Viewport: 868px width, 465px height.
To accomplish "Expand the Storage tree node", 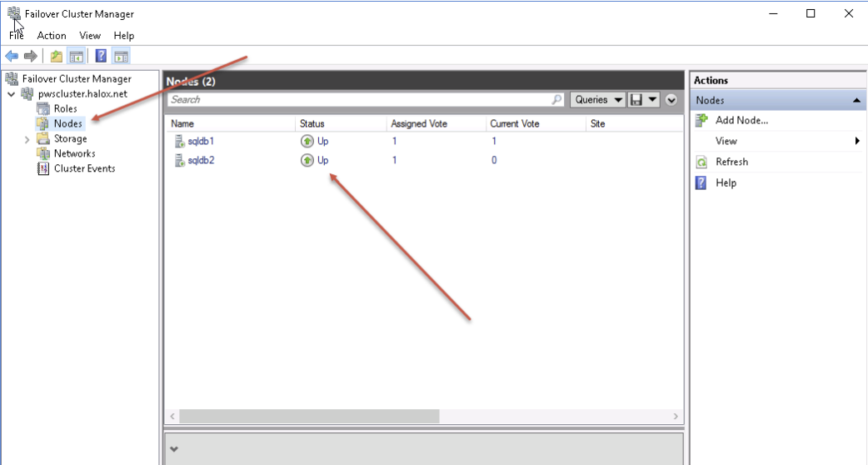I will [27, 139].
